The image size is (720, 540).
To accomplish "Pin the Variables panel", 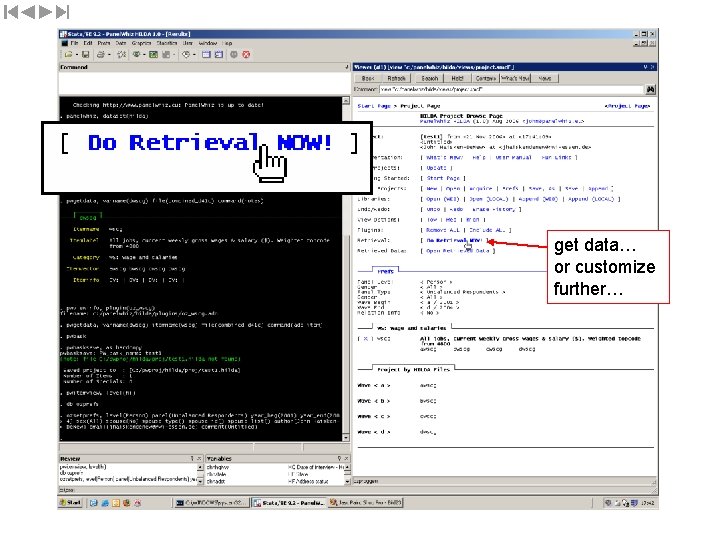I will (339, 458).
